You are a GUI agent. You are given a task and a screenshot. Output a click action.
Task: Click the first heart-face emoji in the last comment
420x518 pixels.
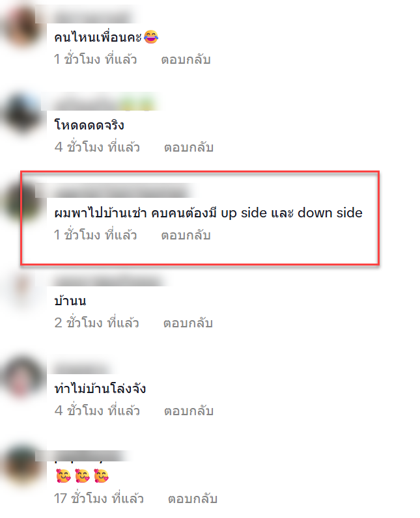pyautogui.click(x=63, y=476)
